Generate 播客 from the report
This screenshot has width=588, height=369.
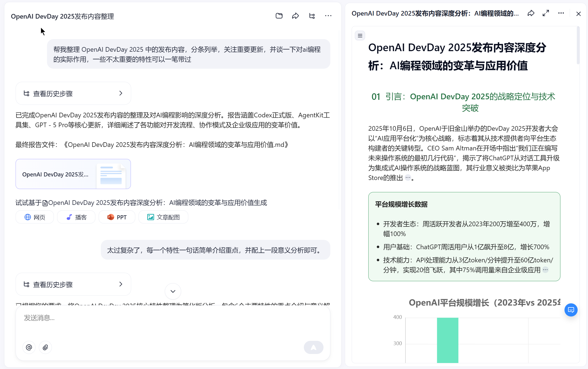coord(76,217)
